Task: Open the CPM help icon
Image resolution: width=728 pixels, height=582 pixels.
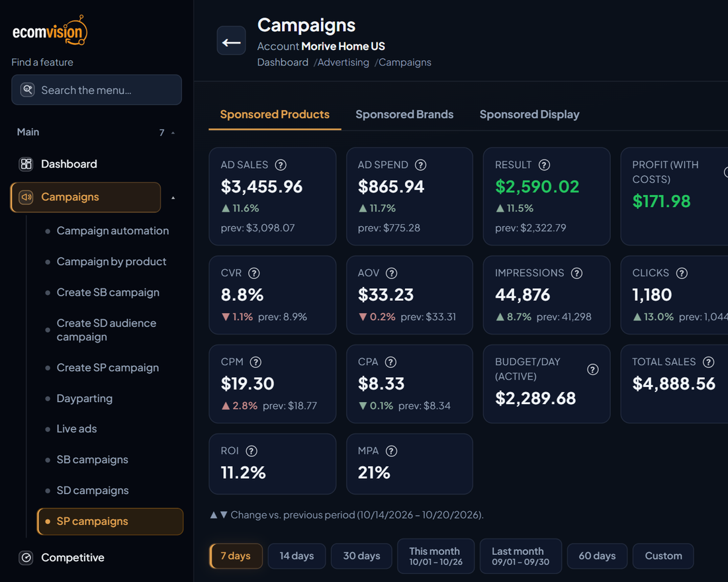Action: [255, 362]
